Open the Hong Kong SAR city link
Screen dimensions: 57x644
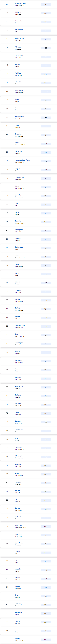click(20, 3)
